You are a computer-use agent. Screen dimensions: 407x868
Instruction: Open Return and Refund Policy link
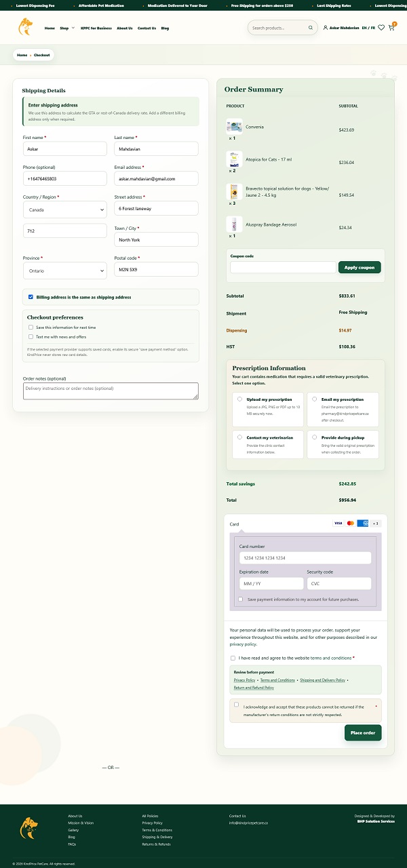point(254,688)
